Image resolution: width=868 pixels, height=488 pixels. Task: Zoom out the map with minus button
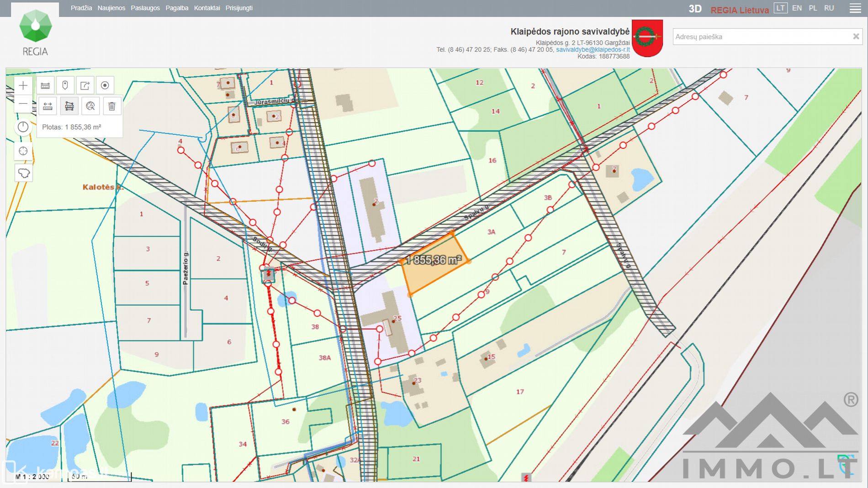click(x=23, y=104)
